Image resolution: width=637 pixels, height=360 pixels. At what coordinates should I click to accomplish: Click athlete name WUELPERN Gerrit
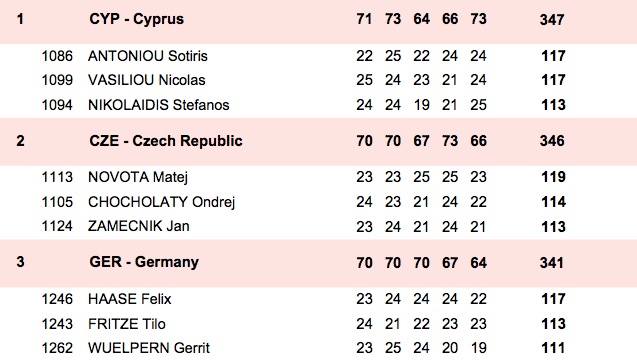(x=149, y=348)
